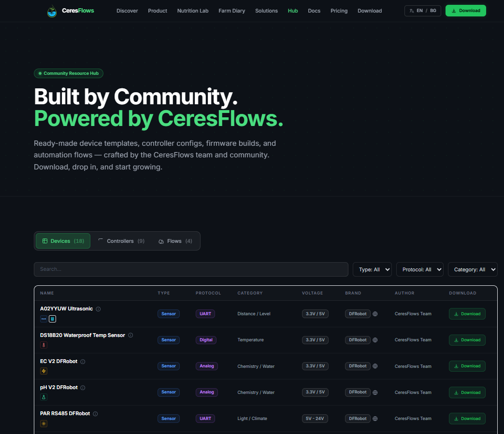Click the Community Resource Hub badge

coord(69,73)
